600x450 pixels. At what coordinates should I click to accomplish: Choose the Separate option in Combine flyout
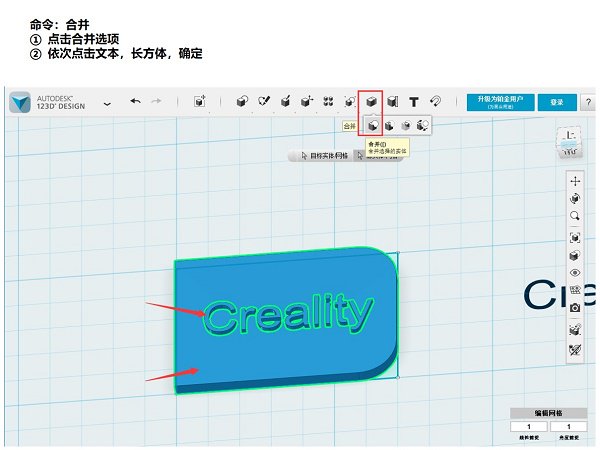422,126
